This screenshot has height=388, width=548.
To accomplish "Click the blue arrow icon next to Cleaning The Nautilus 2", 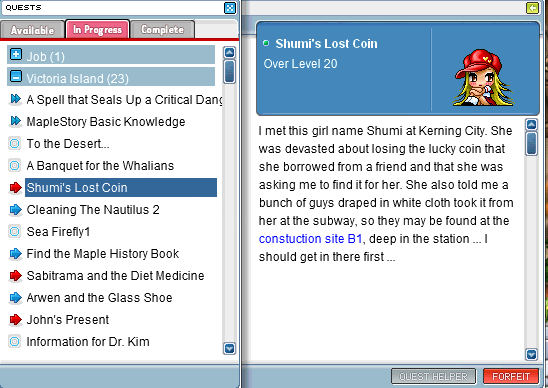I will (15, 210).
